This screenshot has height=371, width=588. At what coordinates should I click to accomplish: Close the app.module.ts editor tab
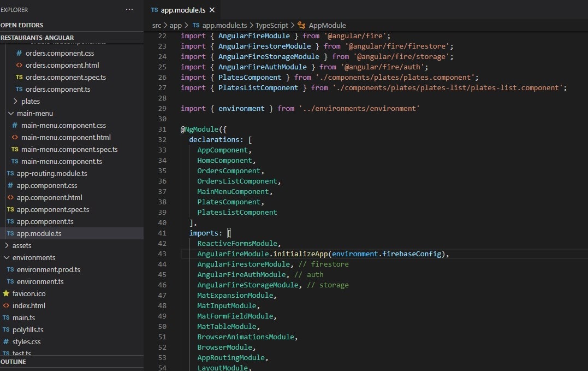212,10
